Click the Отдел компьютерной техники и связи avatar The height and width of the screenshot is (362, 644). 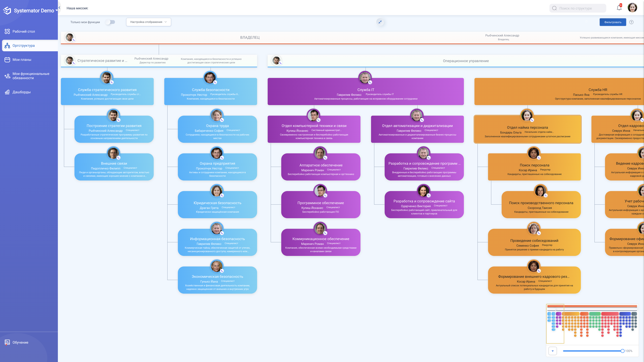[x=313, y=115]
